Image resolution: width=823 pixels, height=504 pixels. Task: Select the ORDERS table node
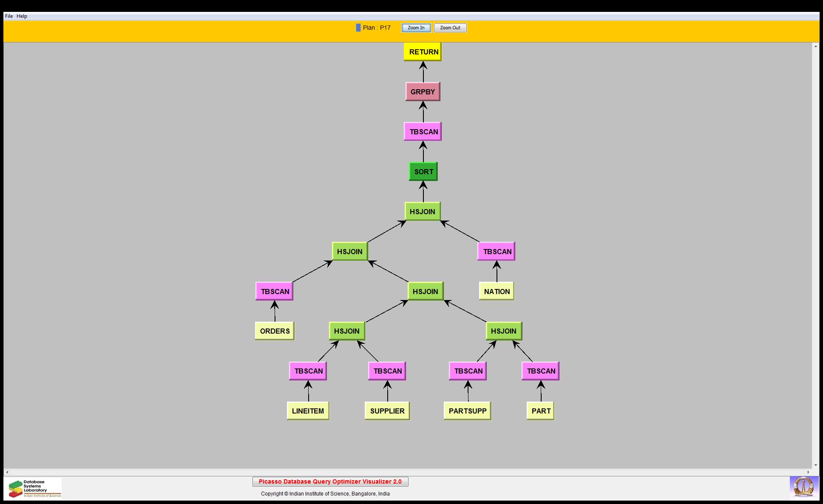[275, 331]
